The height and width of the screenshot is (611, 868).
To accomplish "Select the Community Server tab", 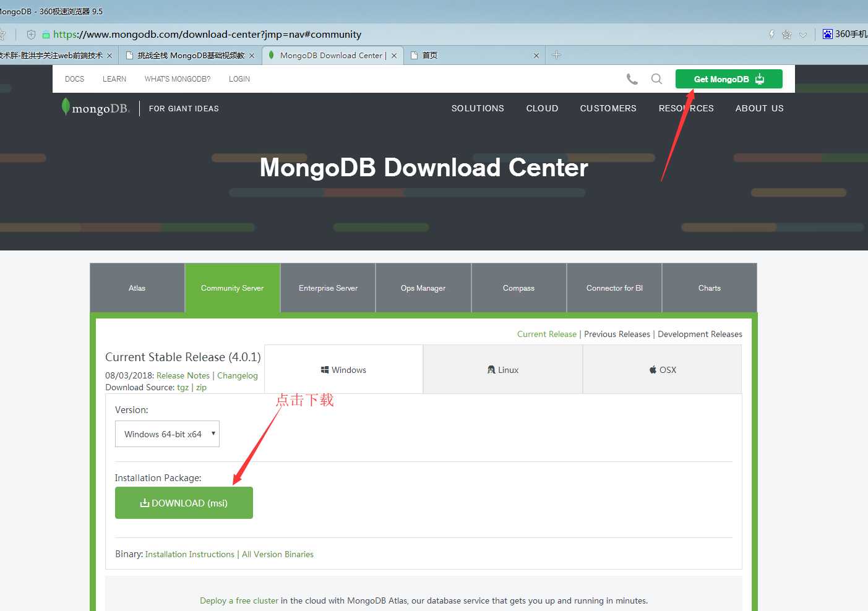I will [233, 288].
